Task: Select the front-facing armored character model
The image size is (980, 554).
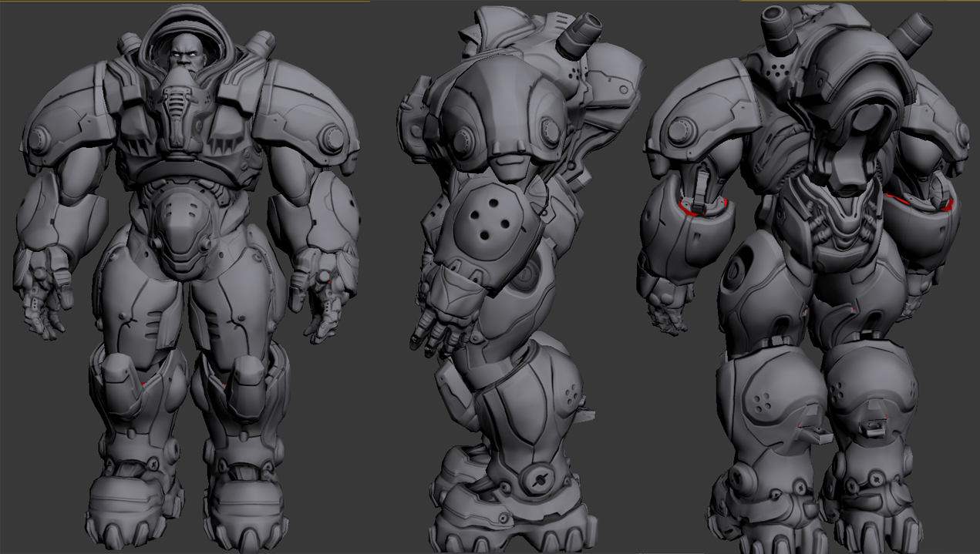Action: tap(186, 277)
